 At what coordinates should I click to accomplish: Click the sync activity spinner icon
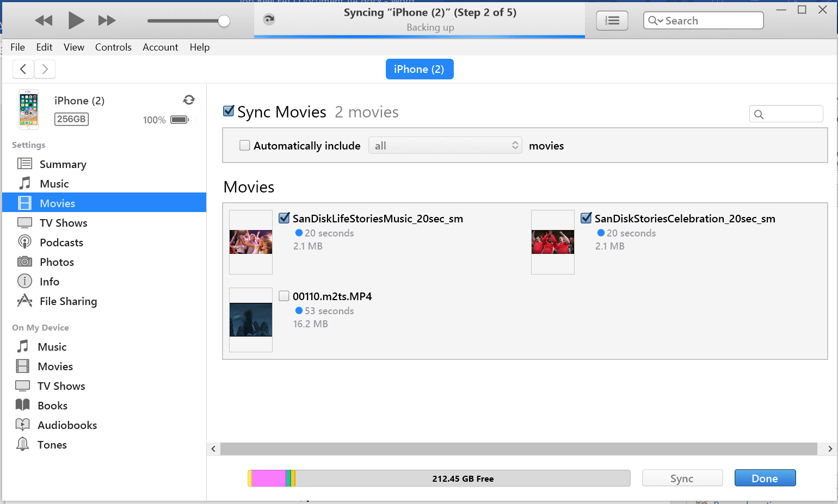(269, 20)
